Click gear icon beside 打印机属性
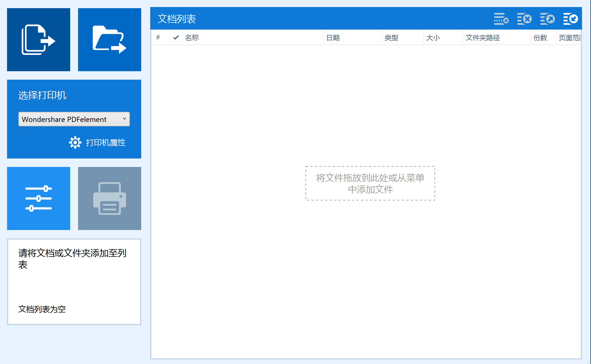The height and width of the screenshot is (364, 591). pyautogui.click(x=75, y=142)
